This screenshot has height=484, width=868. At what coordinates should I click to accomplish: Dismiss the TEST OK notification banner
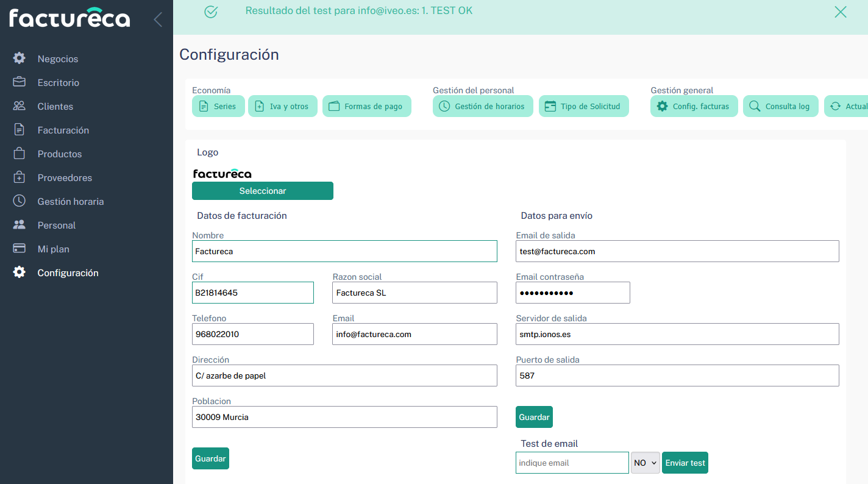point(840,12)
